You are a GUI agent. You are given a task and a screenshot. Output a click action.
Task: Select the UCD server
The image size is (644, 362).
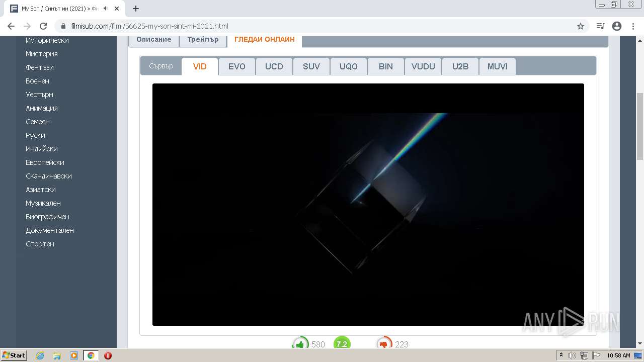274,66
